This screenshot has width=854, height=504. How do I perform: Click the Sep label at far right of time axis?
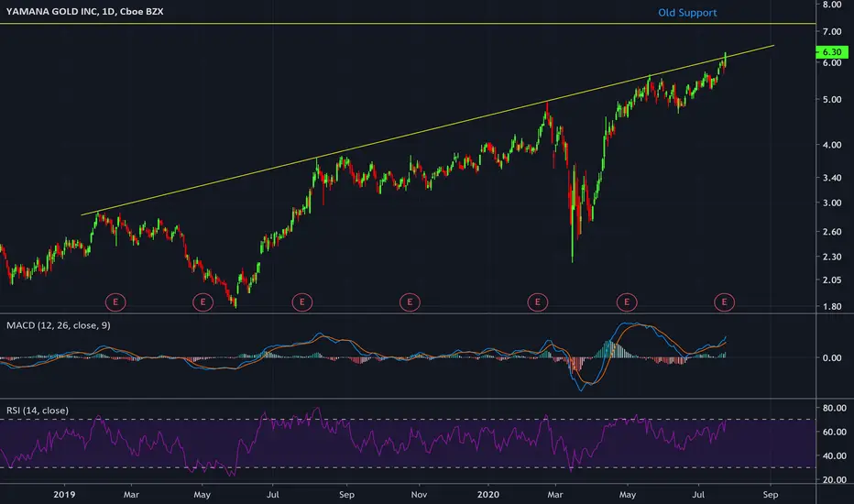pos(770,495)
